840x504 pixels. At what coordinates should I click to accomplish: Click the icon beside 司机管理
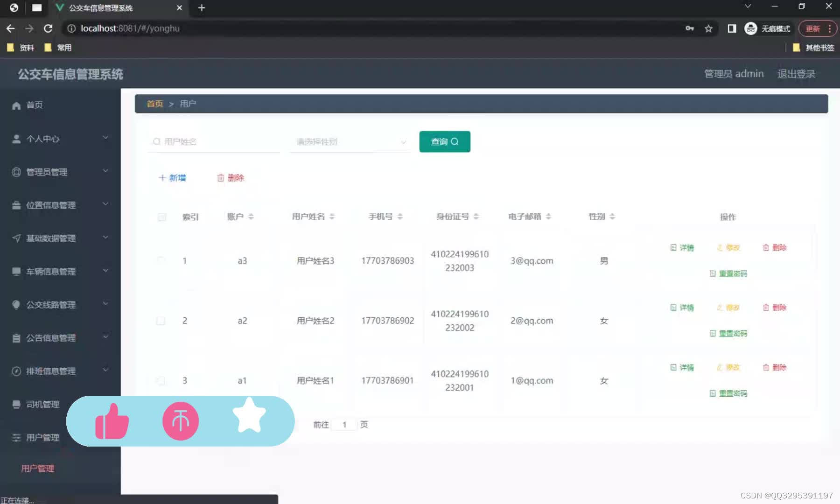coord(16,404)
